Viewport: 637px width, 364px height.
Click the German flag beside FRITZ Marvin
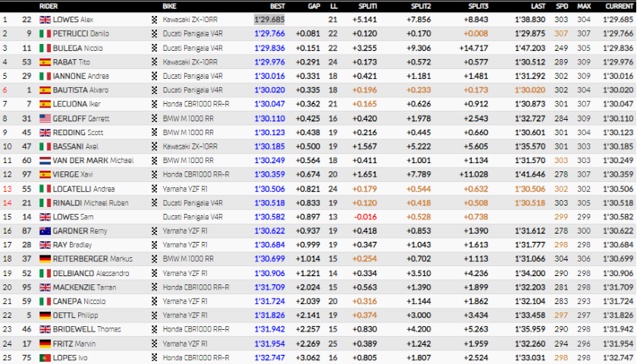tap(45, 344)
